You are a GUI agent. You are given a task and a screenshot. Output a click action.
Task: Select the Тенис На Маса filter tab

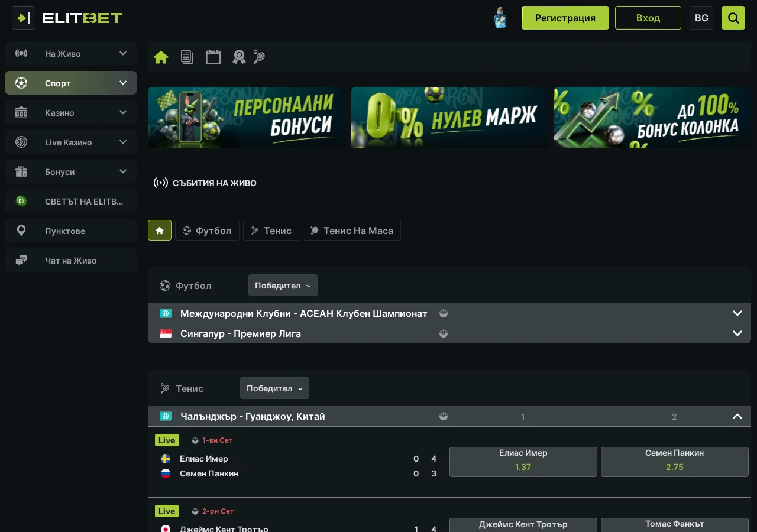(x=352, y=231)
